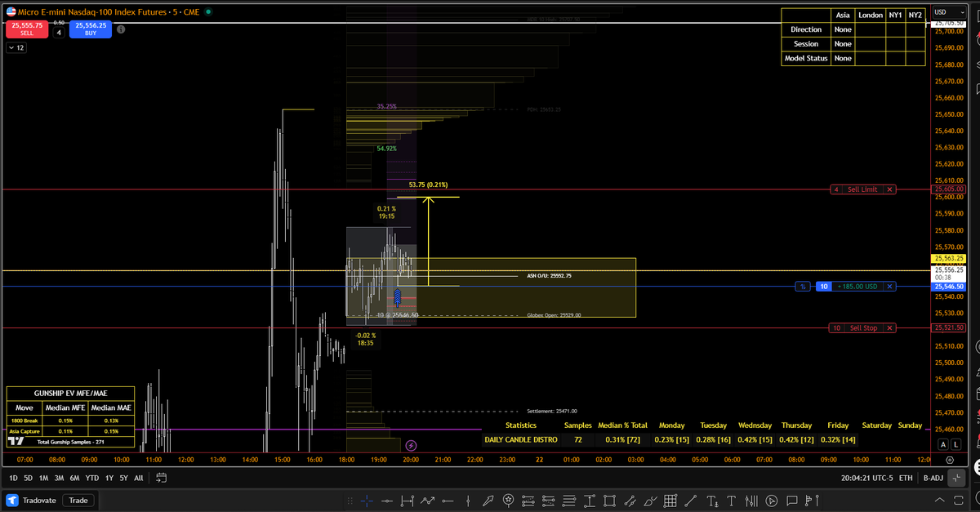Switch to the YTD time range

pos(92,478)
